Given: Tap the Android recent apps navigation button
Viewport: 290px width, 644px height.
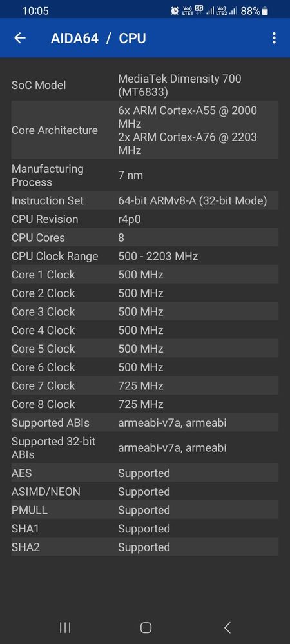Looking at the screenshot, I should (x=65, y=627).
